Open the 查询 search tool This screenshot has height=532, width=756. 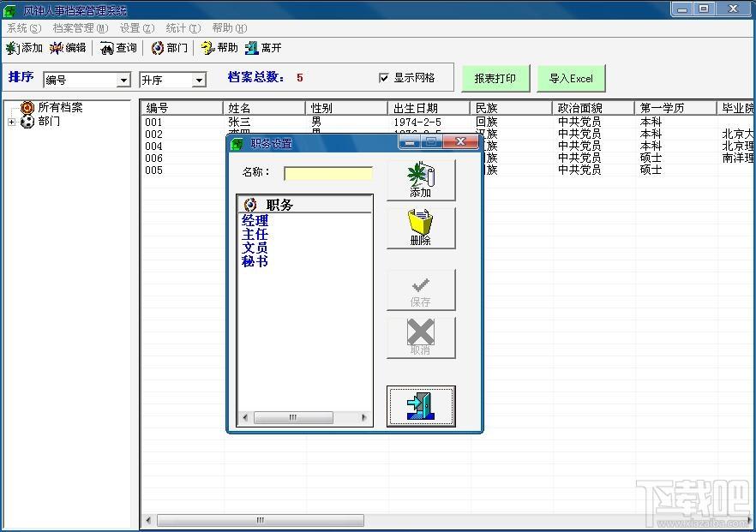coord(118,48)
